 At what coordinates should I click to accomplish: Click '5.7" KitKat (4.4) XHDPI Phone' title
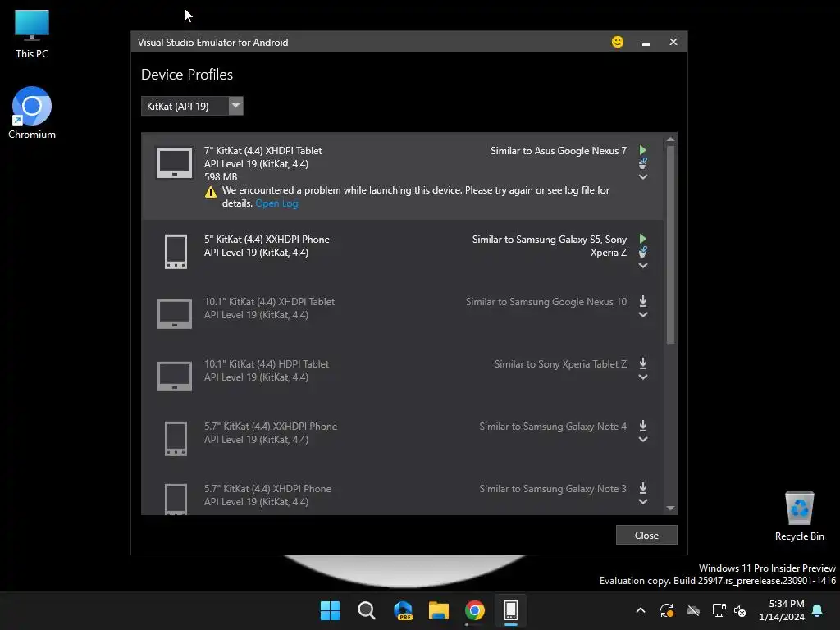pyautogui.click(x=267, y=489)
